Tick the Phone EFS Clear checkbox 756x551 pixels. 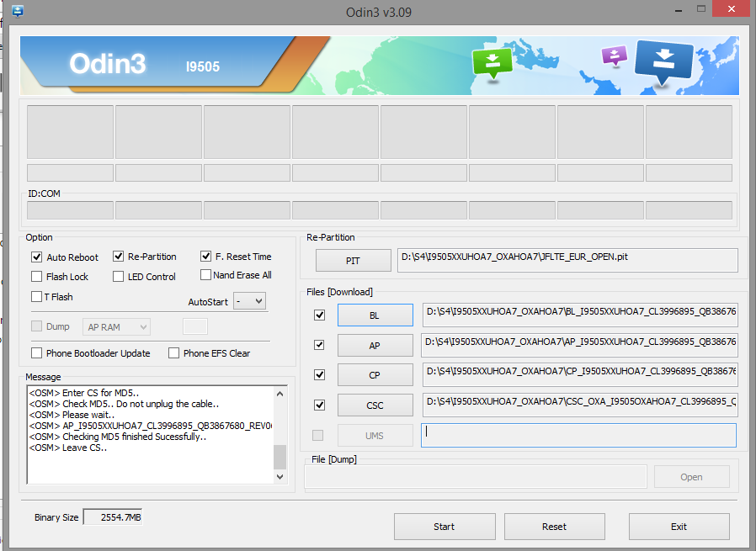point(174,353)
